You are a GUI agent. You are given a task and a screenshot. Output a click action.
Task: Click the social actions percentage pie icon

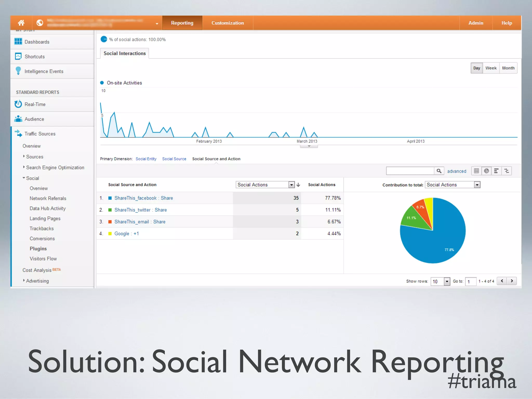point(104,39)
